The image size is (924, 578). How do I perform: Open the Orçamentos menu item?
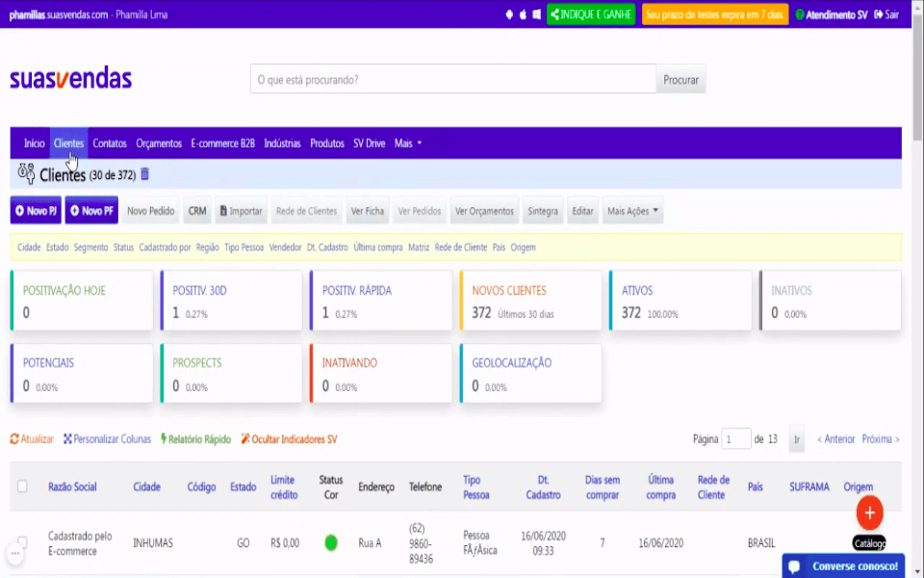[x=159, y=144]
